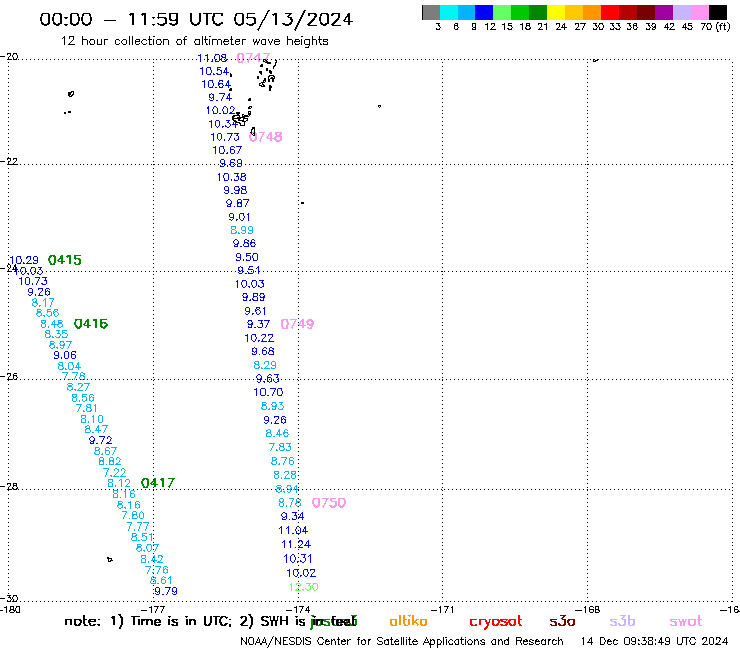740x650 pixels.
Task: Click the wave height value '9.01'
Action: 239,217
